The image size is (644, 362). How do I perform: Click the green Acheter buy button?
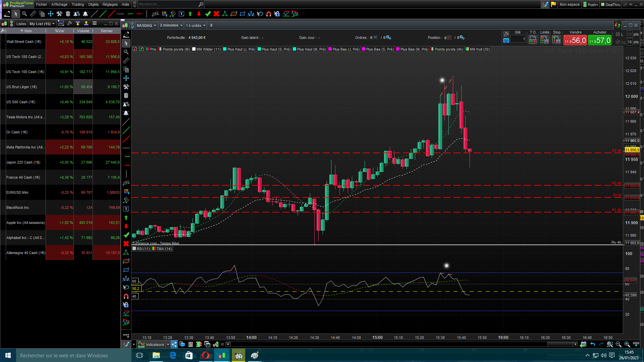[599, 41]
